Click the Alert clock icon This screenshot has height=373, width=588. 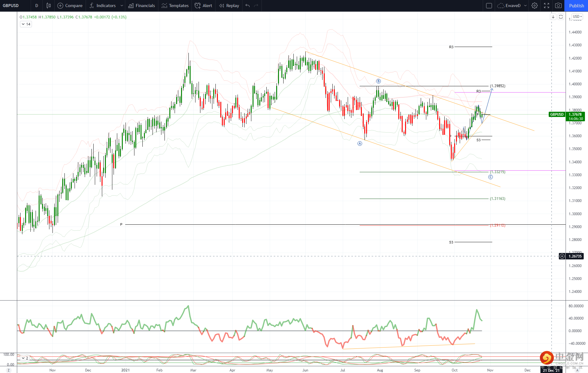(x=198, y=6)
